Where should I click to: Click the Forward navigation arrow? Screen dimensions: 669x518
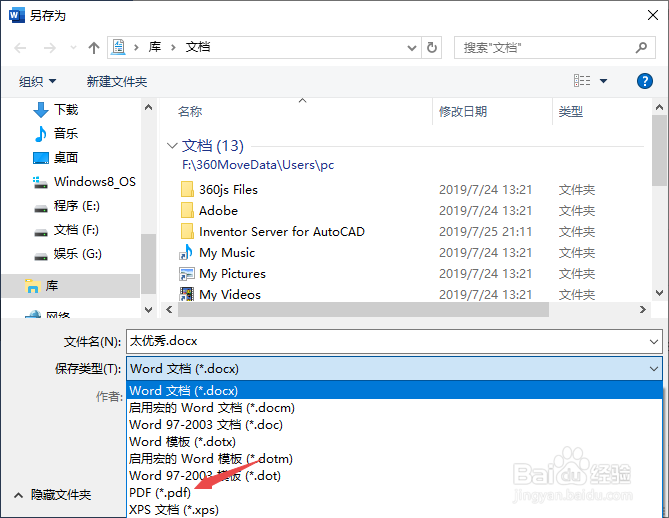coord(50,48)
